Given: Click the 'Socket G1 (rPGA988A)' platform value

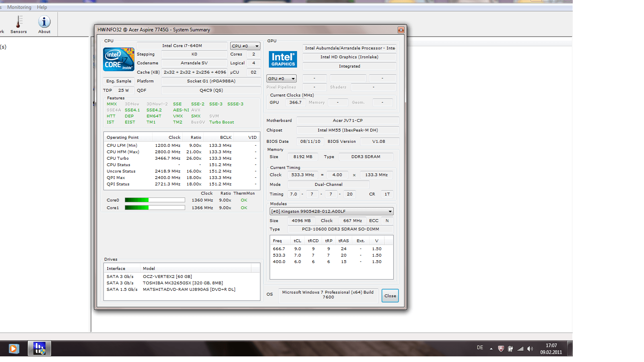Looking at the screenshot, I should (211, 81).
